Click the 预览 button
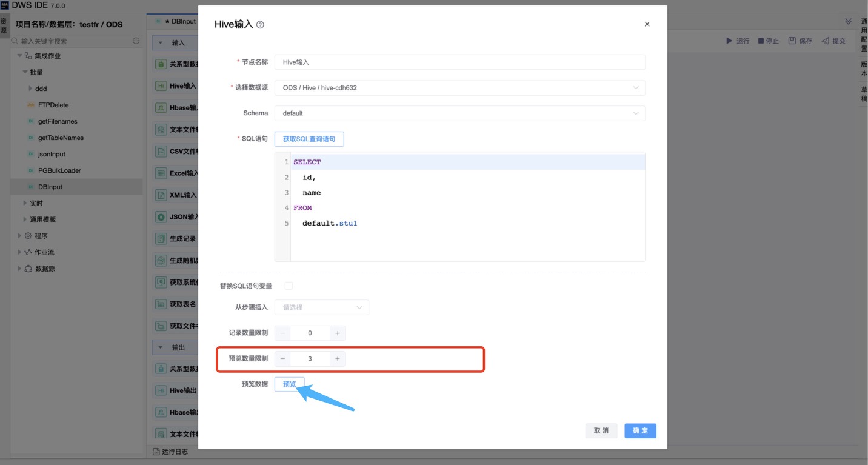 [x=289, y=384]
